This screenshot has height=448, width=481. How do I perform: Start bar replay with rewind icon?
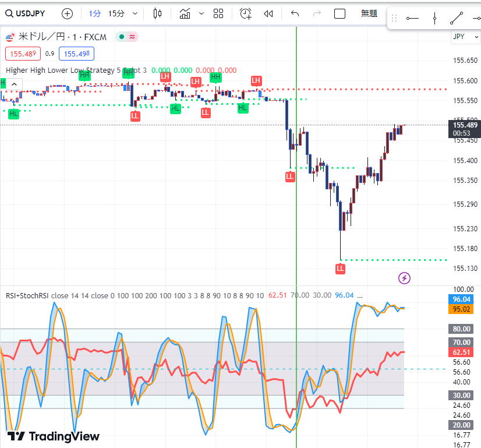pyautogui.click(x=268, y=13)
